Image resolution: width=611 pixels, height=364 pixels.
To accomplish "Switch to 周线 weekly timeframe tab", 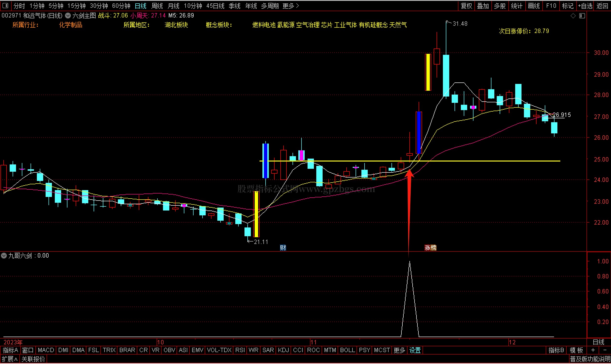I will 157,6.
